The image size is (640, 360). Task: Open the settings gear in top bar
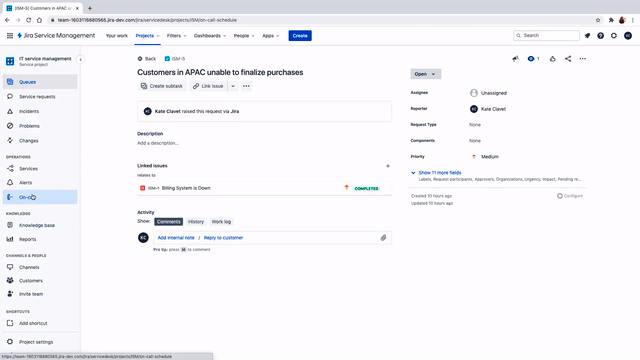(614, 36)
